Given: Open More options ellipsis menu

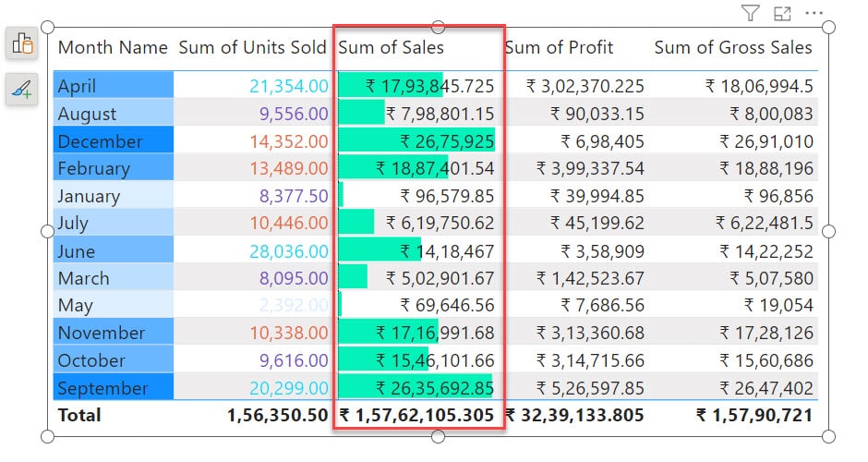Looking at the screenshot, I should click(x=814, y=13).
